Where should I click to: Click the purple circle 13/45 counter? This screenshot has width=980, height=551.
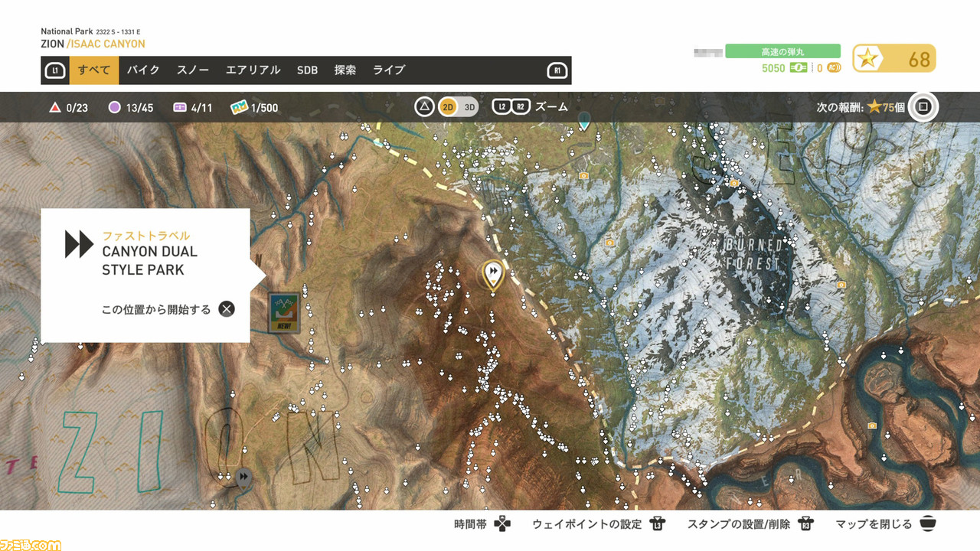pyautogui.click(x=131, y=108)
